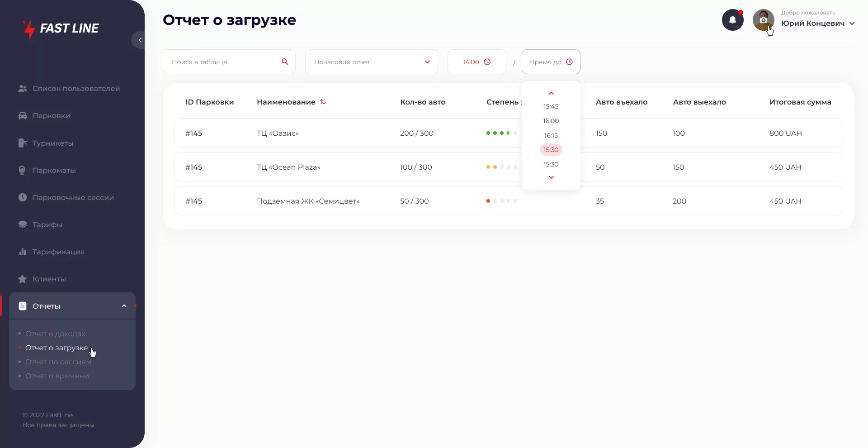Open Отчет о доходах report
868x448 pixels.
(55, 334)
